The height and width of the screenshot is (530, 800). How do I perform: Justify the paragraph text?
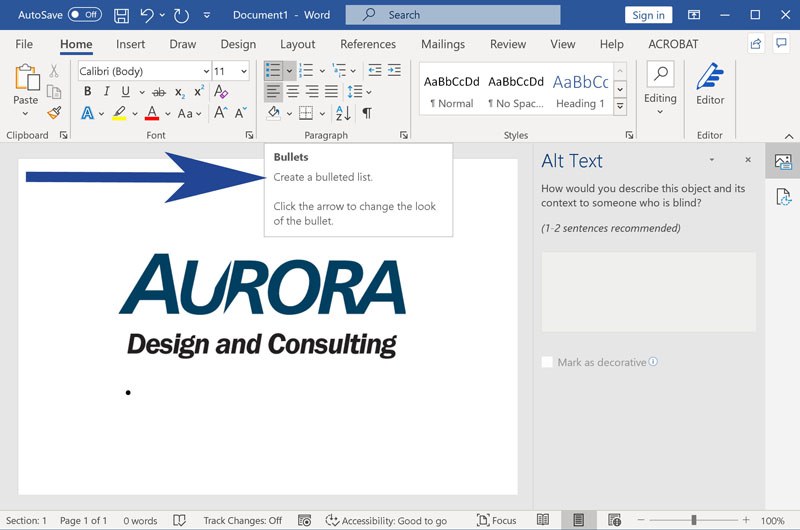(x=331, y=92)
